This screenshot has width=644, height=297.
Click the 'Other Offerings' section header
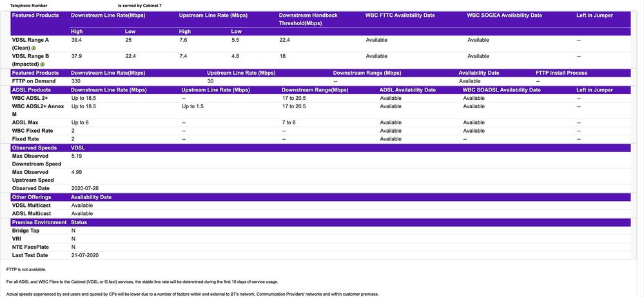coord(32,197)
